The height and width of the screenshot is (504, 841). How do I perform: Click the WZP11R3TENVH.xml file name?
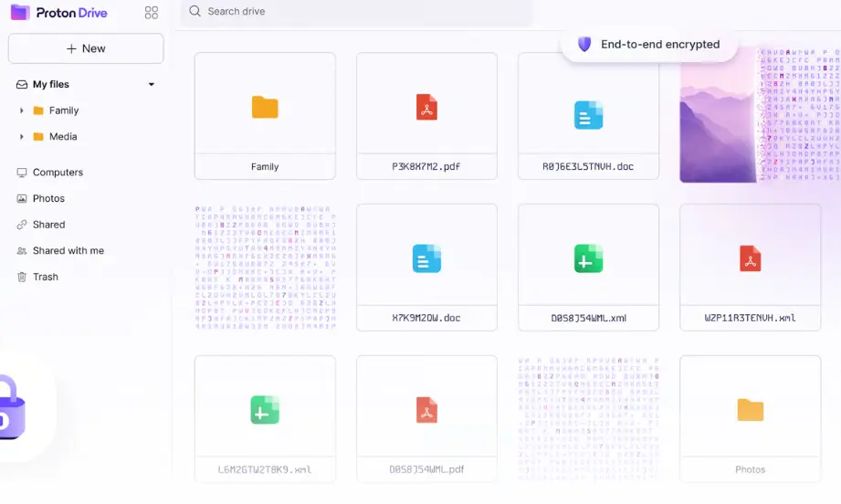(x=750, y=318)
